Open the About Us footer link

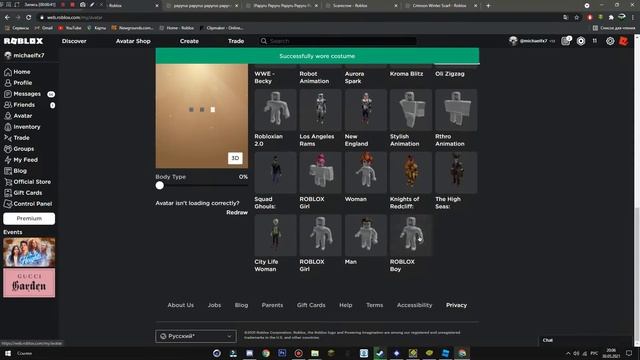click(180, 305)
